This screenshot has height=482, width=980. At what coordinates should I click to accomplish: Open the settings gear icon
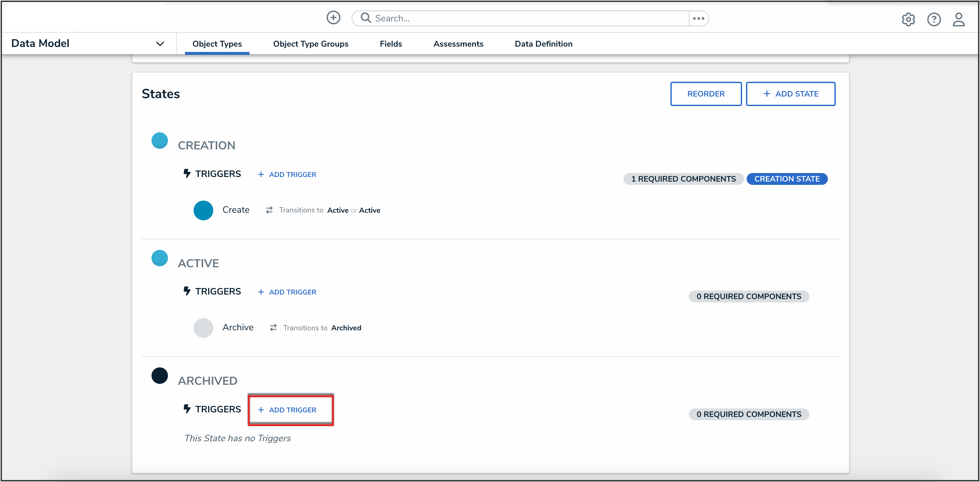click(x=908, y=19)
